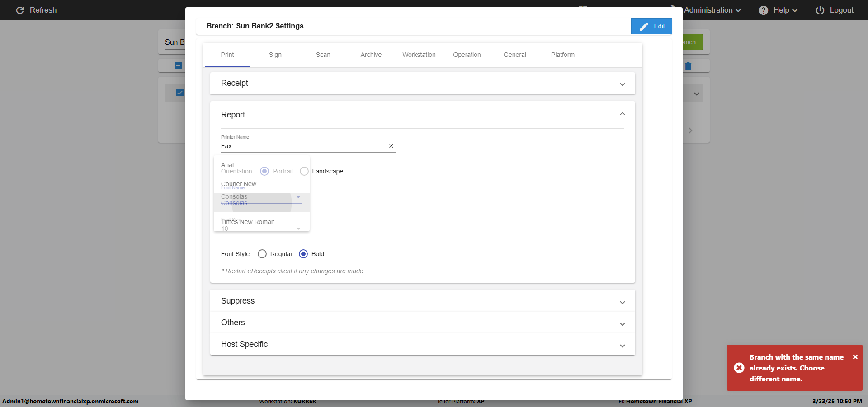This screenshot has height=407, width=868.
Task: Click the Printer Name input field
Action: point(303,146)
